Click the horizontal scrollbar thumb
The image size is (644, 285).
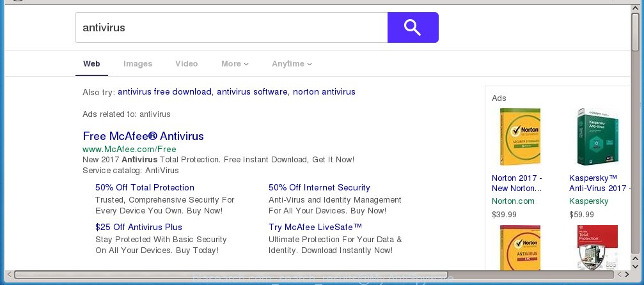[230, 274]
